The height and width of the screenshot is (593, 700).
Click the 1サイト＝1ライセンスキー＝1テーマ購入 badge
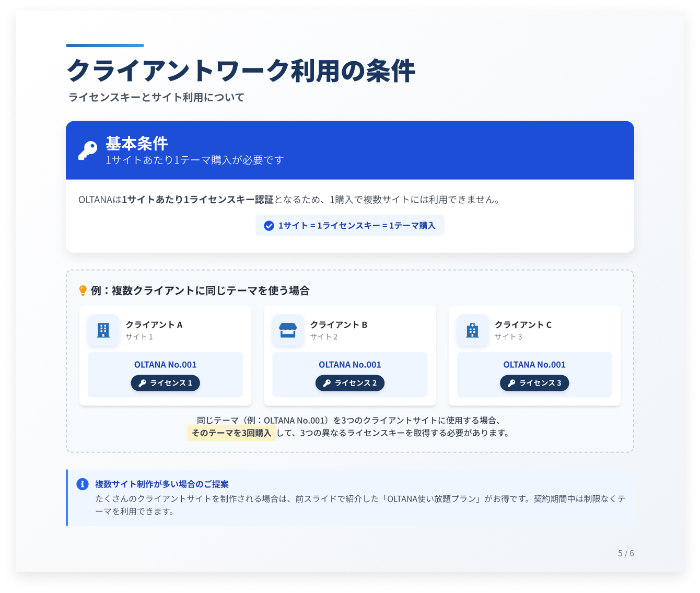point(350,226)
